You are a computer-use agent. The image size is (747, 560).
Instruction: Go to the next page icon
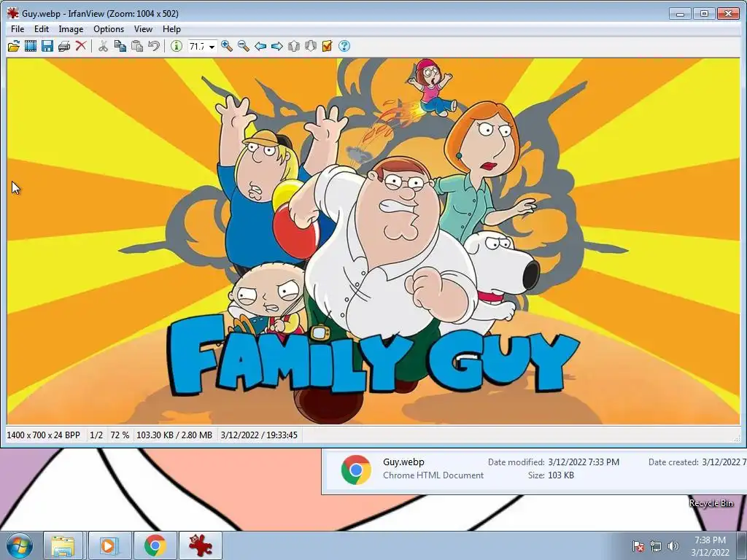[310, 46]
